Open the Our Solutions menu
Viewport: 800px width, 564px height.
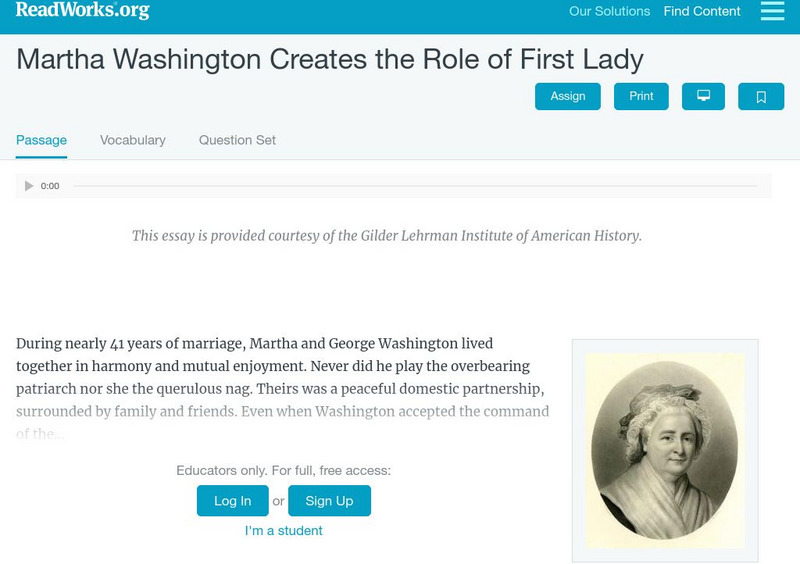[609, 12]
